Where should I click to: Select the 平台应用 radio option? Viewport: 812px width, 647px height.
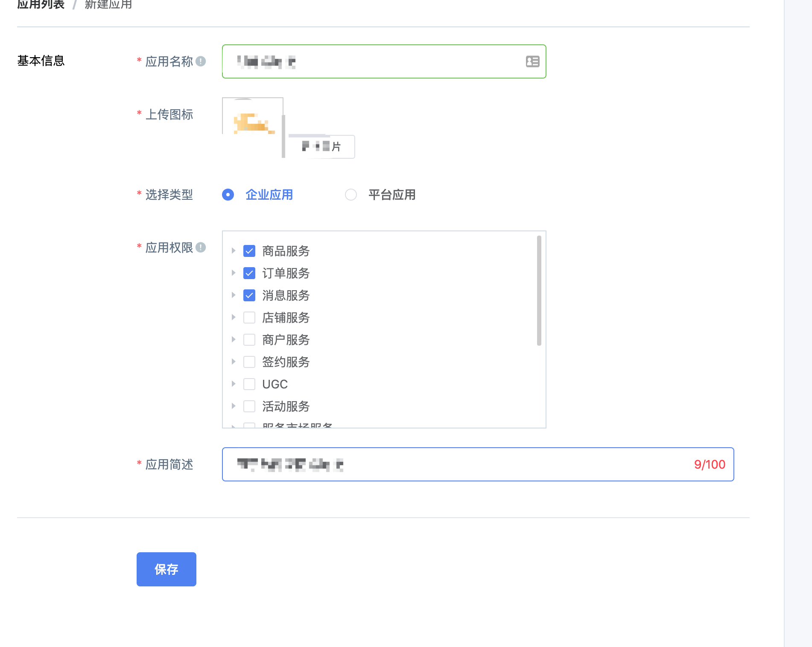click(x=351, y=195)
